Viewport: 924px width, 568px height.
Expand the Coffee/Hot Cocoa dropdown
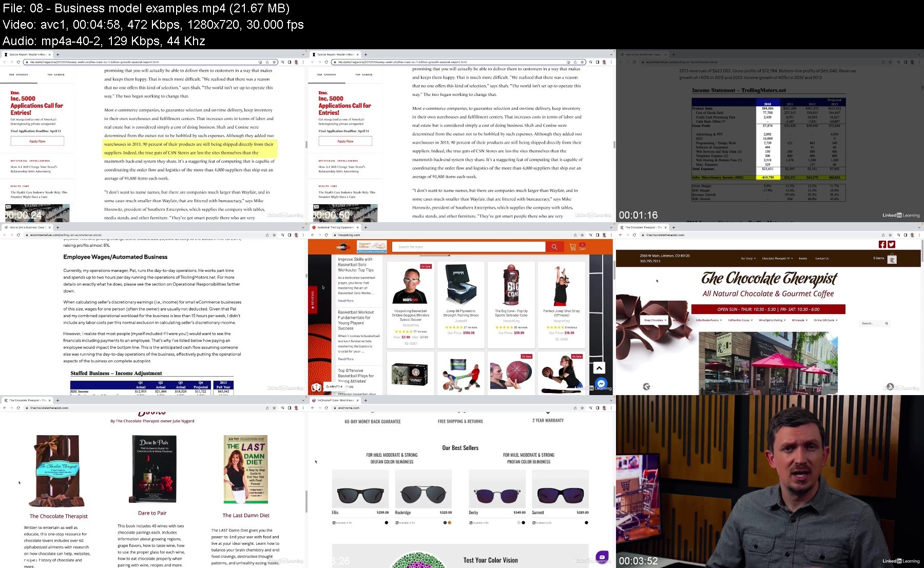[x=740, y=320]
